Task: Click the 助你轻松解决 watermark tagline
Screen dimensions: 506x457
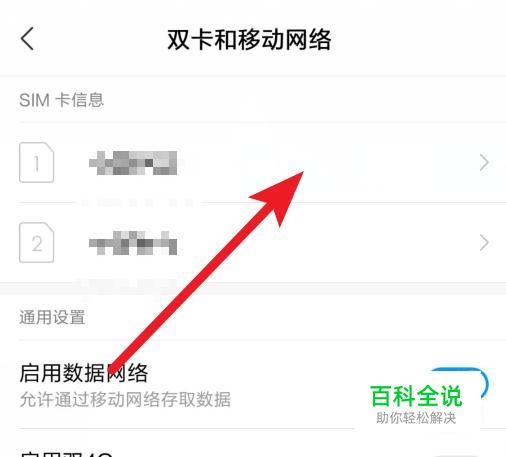Action: pyautogui.click(x=416, y=418)
